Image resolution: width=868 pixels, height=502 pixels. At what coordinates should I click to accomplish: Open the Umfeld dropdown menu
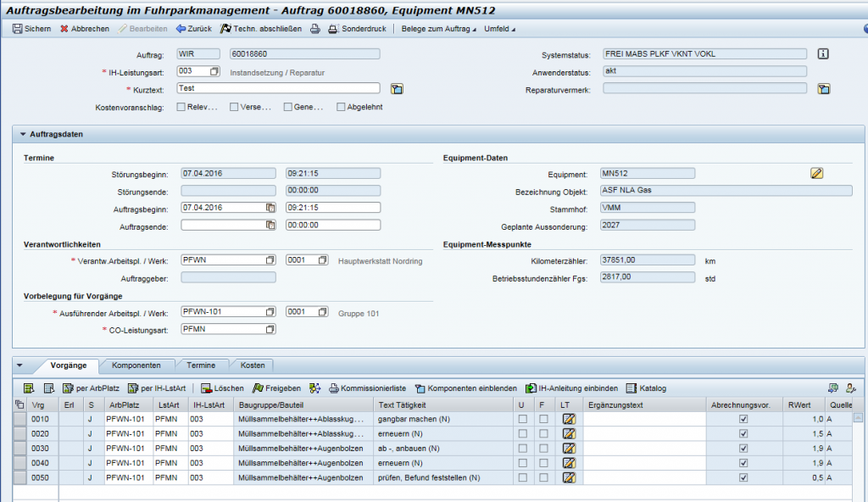click(500, 29)
